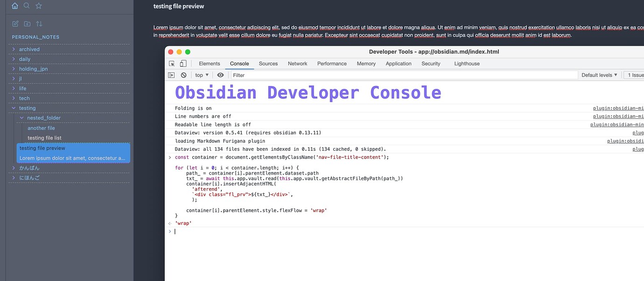Change the sort order with the arrows icon

[39, 24]
